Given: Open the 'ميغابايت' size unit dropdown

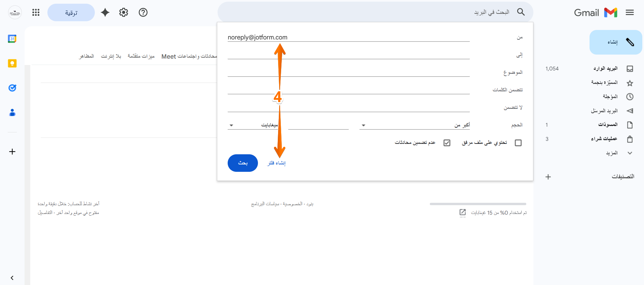Looking at the screenshot, I should [253, 125].
